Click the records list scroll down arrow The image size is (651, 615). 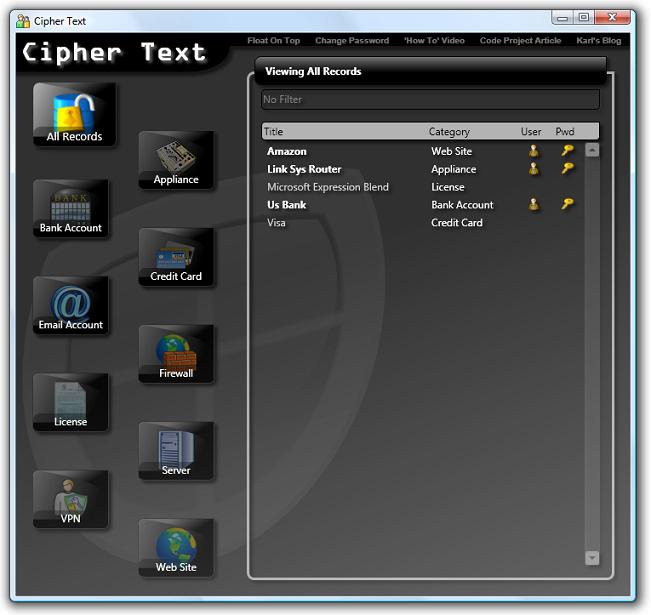(x=592, y=558)
